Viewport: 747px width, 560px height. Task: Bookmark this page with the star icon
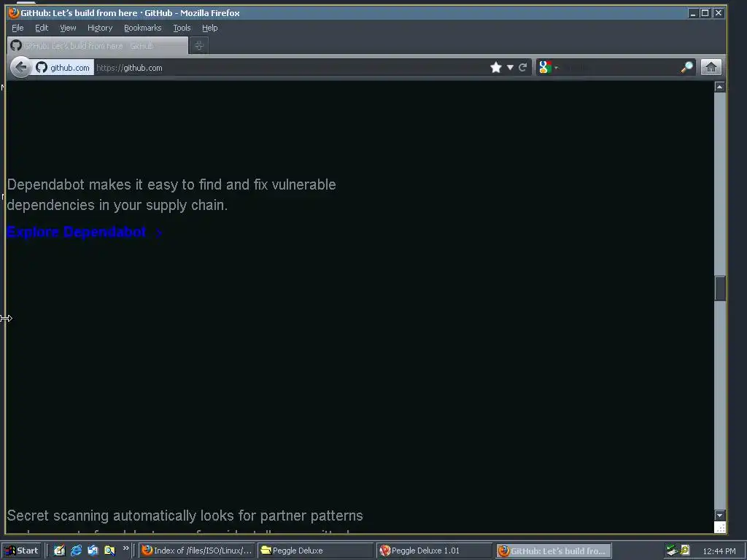(496, 68)
